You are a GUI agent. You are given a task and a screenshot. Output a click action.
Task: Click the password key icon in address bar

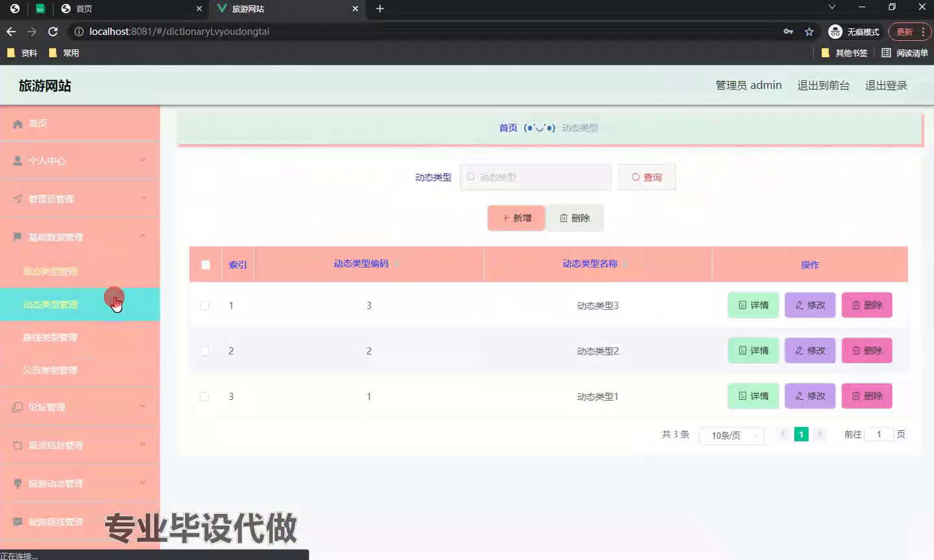[788, 32]
